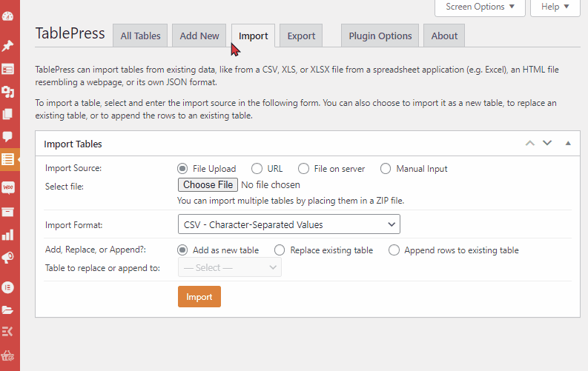
Task: Open the Plugin Options tab
Action: tap(380, 36)
